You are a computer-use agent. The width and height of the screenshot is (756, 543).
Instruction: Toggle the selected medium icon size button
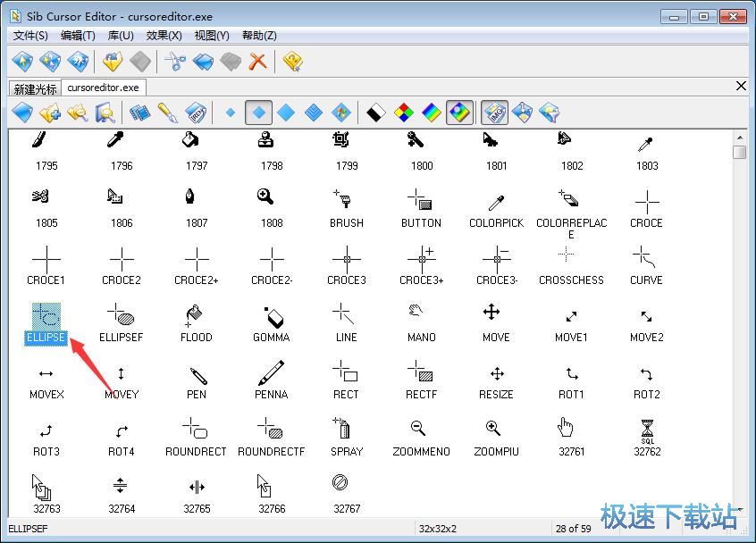[x=258, y=113]
